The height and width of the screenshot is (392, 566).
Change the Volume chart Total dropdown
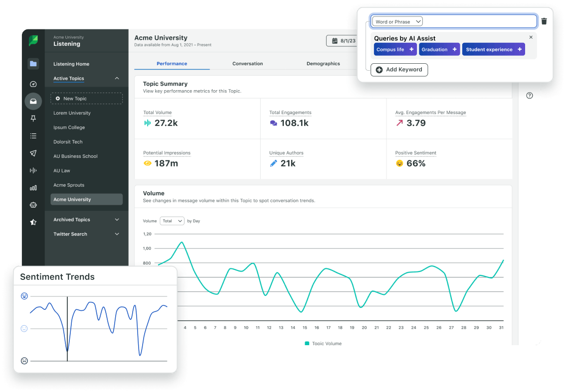[x=172, y=221]
